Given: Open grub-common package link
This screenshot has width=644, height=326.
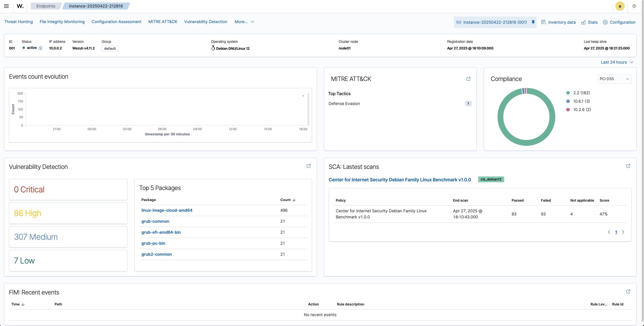Looking at the screenshot, I should click(x=155, y=221).
